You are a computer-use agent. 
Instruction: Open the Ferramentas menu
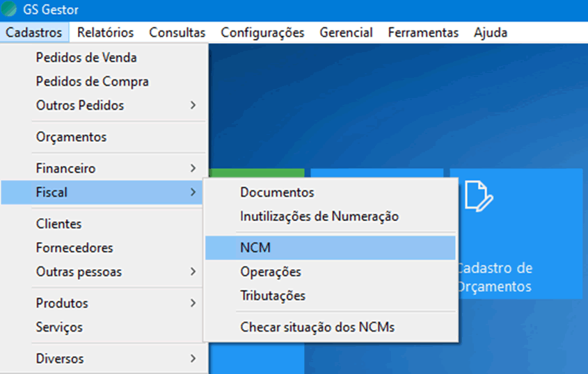point(423,33)
